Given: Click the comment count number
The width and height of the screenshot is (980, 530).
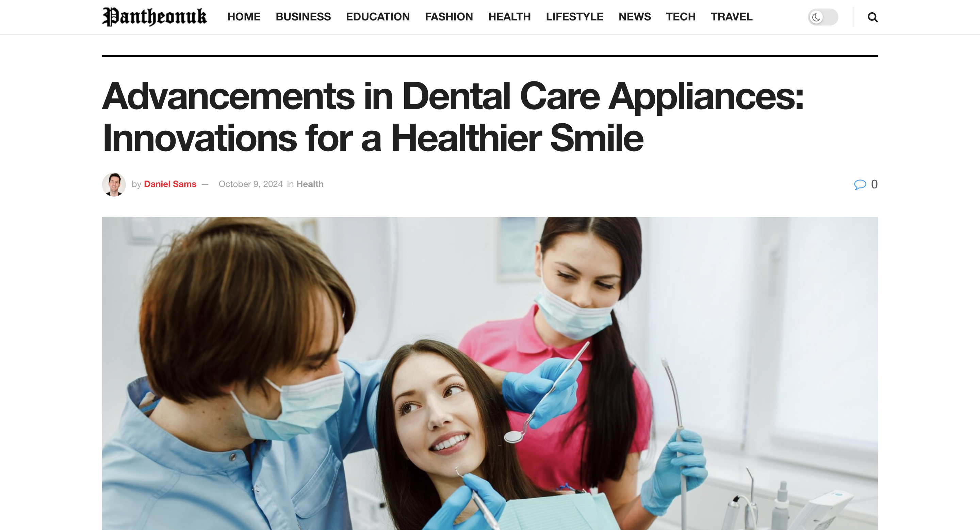Looking at the screenshot, I should coord(874,184).
